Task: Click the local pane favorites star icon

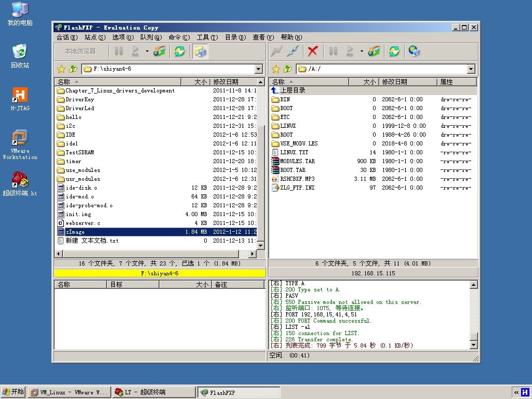Action: tap(61, 69)
